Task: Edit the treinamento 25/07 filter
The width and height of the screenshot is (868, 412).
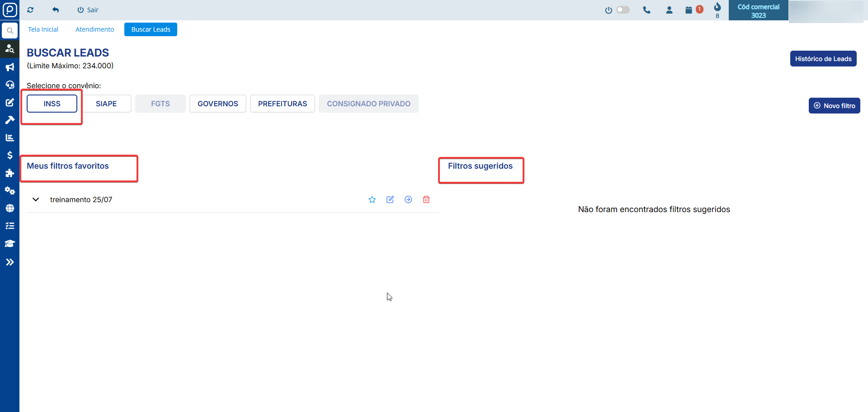Action: tap(390, 200)
